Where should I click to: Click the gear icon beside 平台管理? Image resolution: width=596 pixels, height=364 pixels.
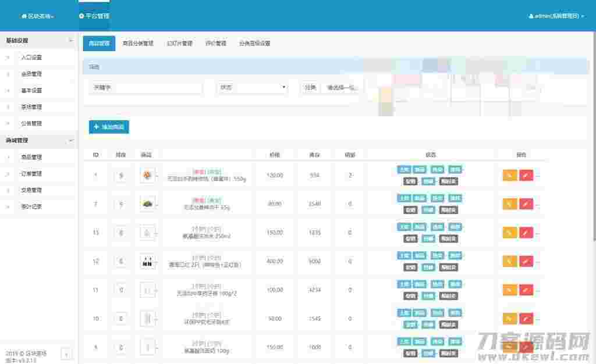coord(81,16)
